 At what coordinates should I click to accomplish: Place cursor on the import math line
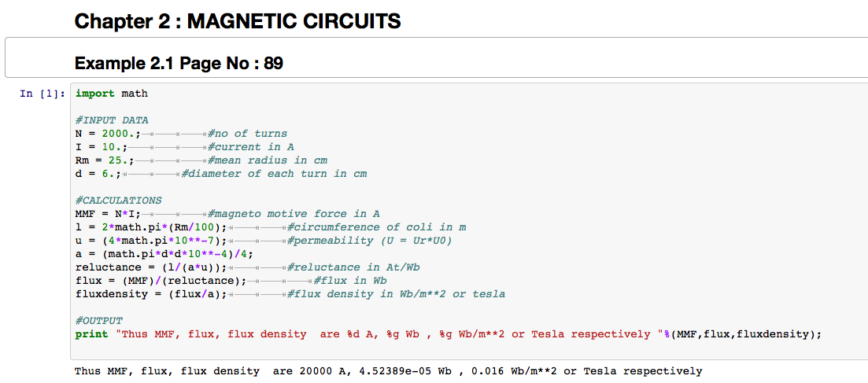point(111,94)
